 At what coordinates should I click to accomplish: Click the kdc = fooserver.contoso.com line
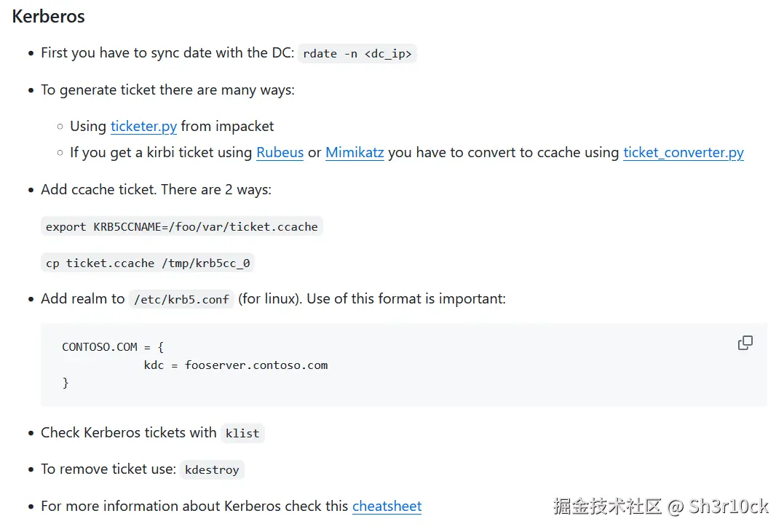(x=235, y=365)
